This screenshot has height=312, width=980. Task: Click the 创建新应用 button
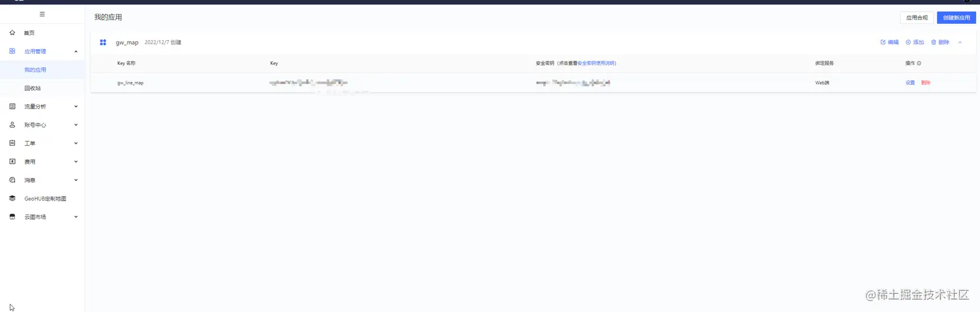pyautogui.click(x=957, y=17)
